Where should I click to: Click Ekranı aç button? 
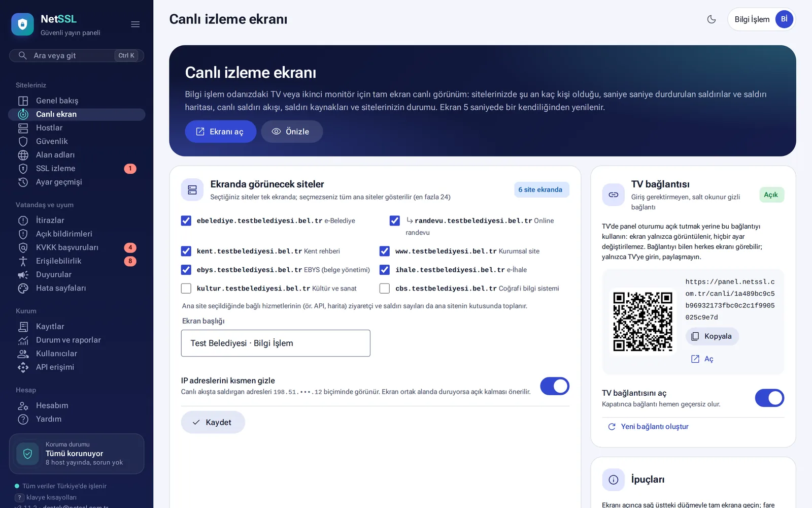click(220, 132)
